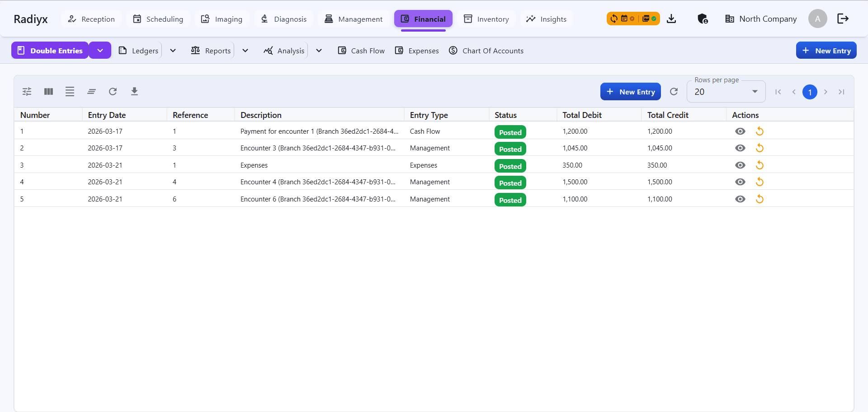868x412 pixels.
Task: Open the Cash Flow section
Action: [x=361, y=51]
